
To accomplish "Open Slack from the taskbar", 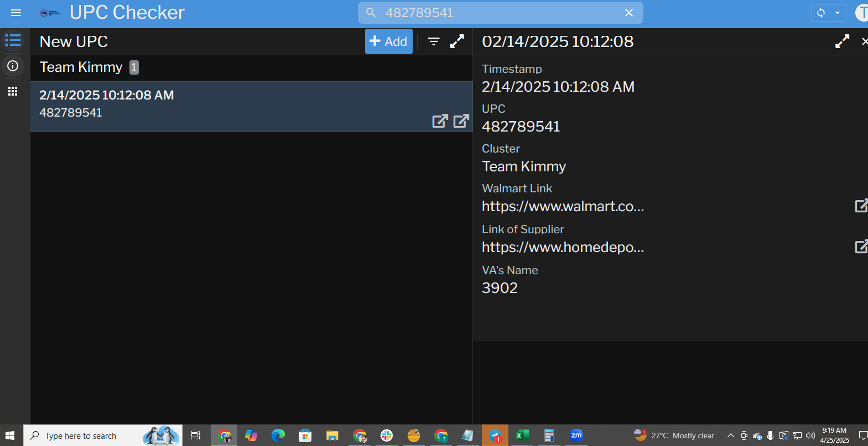I will [387, 435].
